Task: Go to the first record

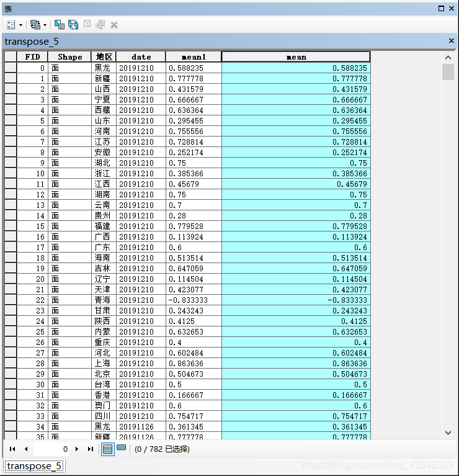Action: (x=12, y=449)
